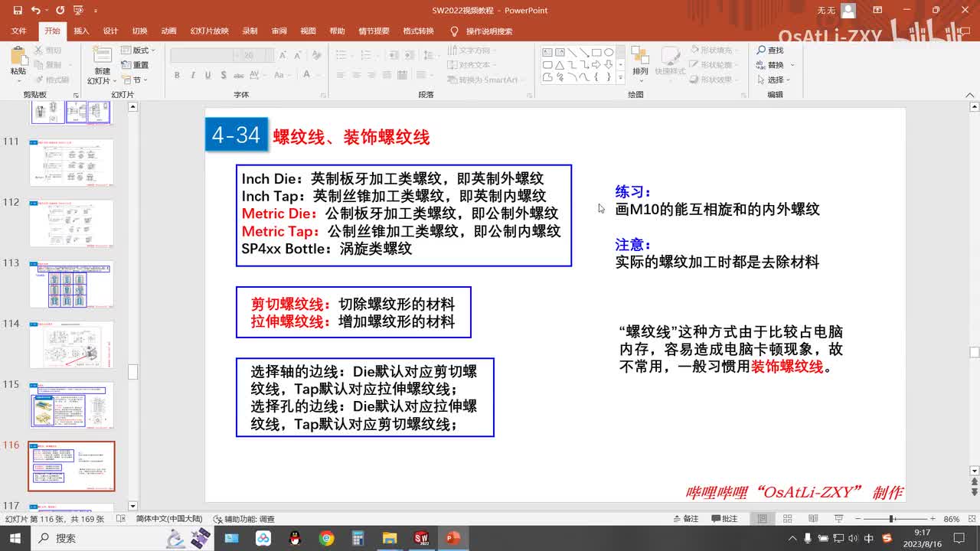Select the triangle shape in gallery
This screenshot has height=551, width=980.
(560, 65)
